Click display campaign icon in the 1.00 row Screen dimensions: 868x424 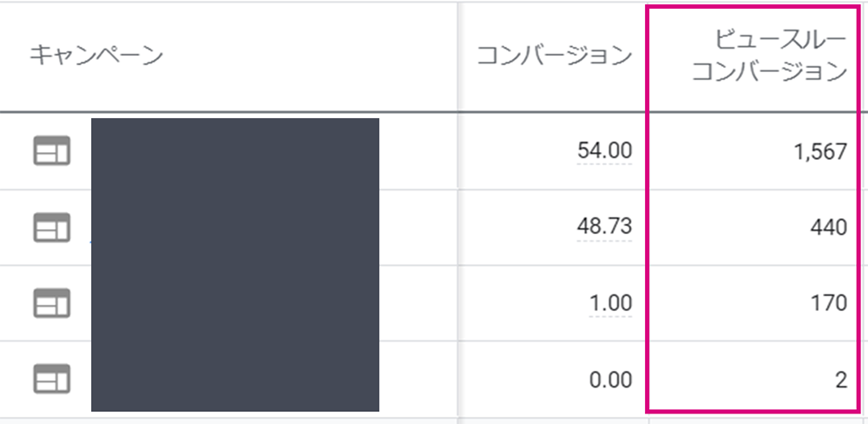(x=52, y=303)
